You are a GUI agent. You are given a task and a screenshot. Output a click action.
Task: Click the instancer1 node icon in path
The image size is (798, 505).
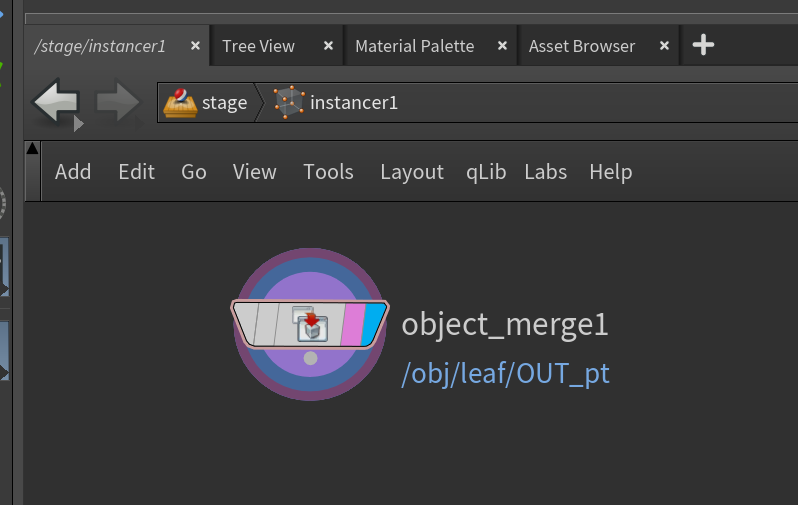(289, 102)
